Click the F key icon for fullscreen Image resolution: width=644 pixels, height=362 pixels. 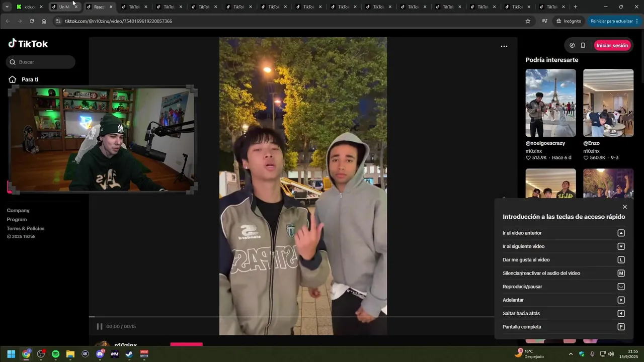621,327
